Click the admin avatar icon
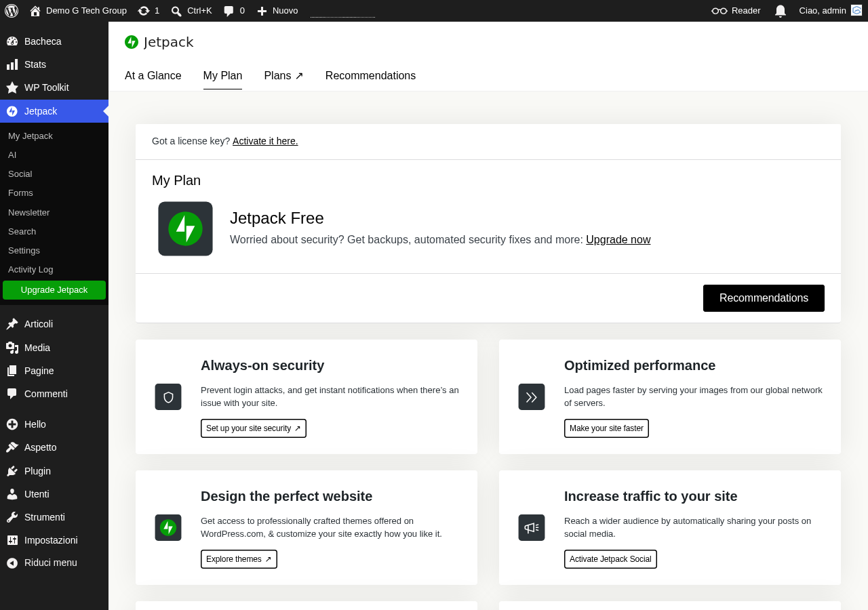 click(856, 10)
